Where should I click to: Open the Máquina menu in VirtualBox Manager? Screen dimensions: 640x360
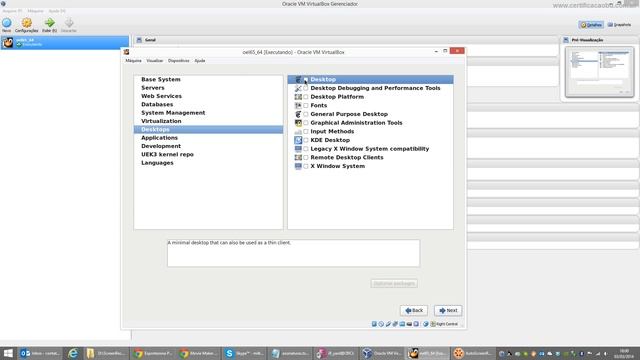(x=36, y=11)
